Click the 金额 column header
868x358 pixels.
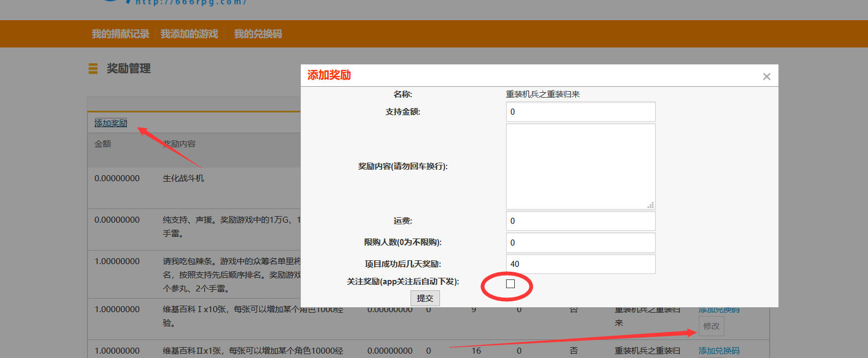[x=103, y=144]
